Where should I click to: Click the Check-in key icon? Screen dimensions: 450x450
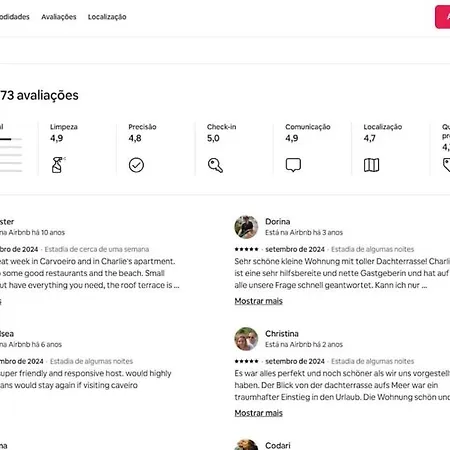[x=215, y=165]
